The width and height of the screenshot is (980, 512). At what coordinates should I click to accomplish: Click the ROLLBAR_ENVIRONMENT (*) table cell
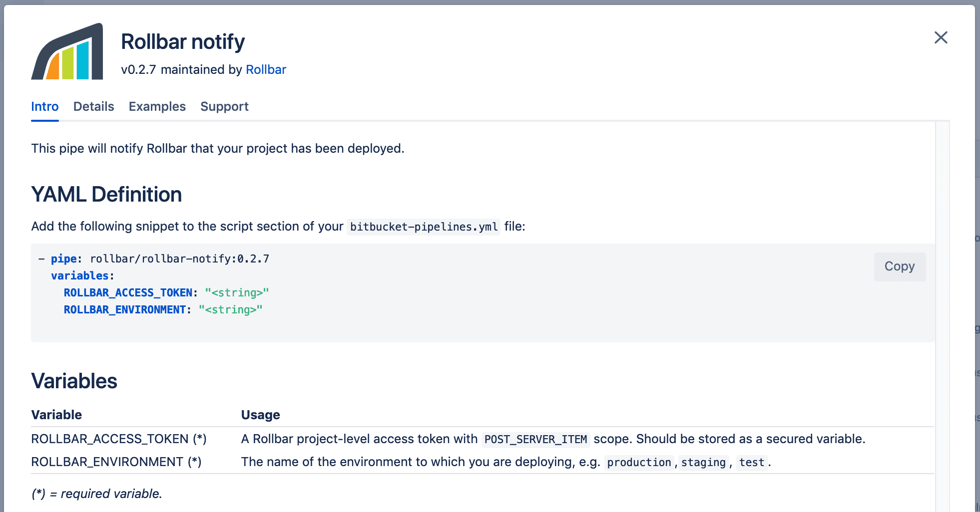[x=116, y=462]
